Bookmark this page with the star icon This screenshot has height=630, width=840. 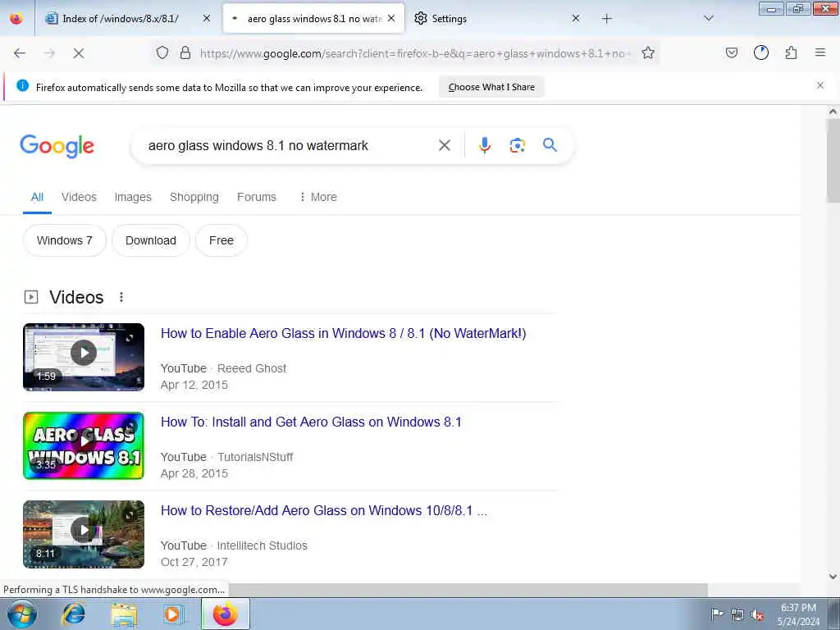click(648, 52)
